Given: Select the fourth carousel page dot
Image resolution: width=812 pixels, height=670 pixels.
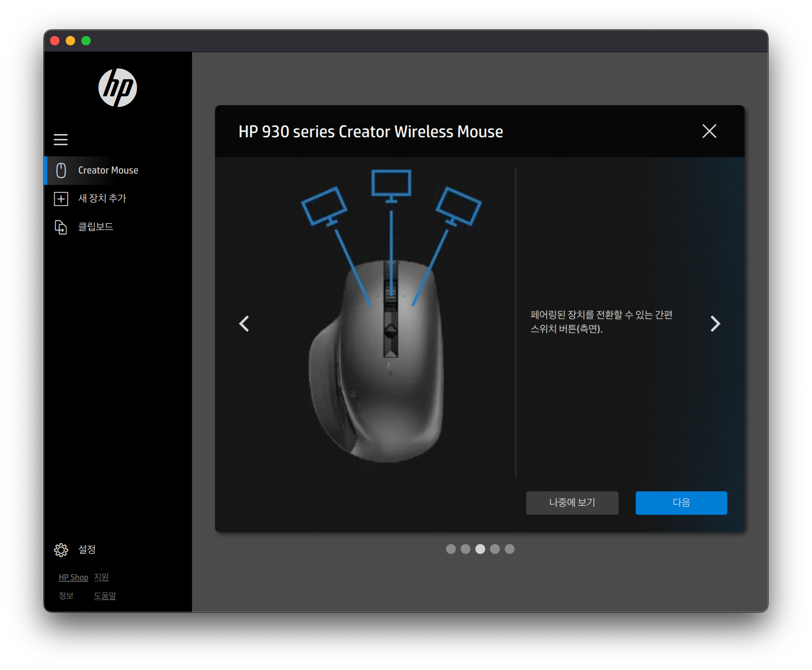Looking at the screenshot, I should pos(495,549).
